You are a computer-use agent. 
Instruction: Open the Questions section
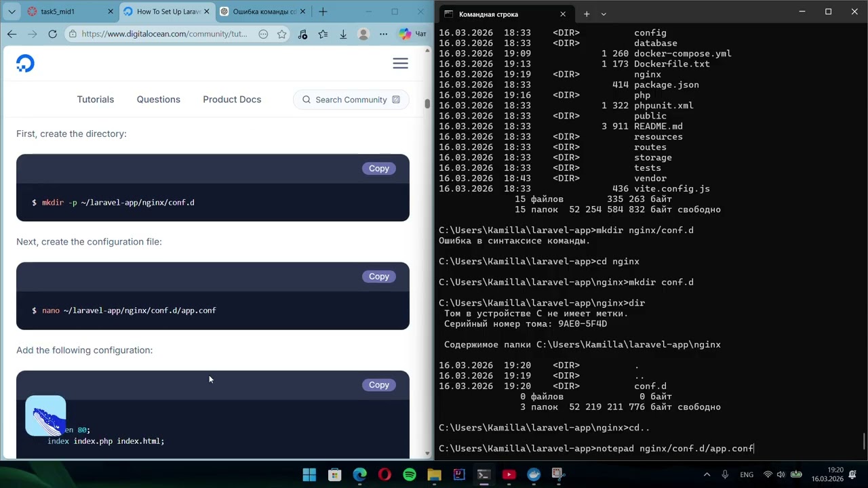tap(159, 100)
